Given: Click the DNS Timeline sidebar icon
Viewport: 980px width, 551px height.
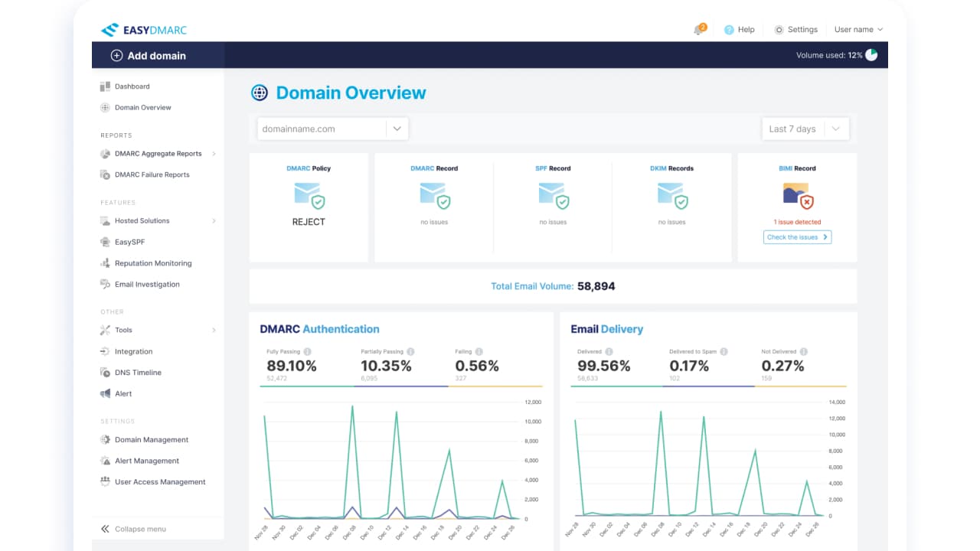Looking at the screenshot, I should (105, 373).
